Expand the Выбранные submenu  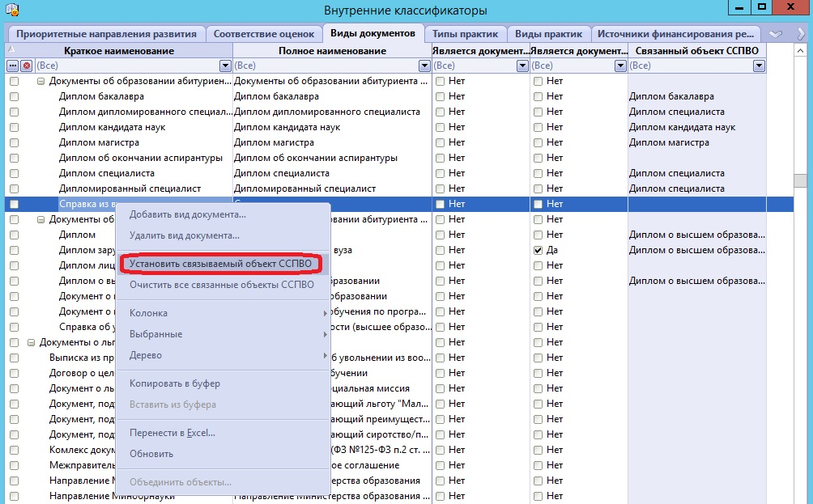click(x=223, y=334)
